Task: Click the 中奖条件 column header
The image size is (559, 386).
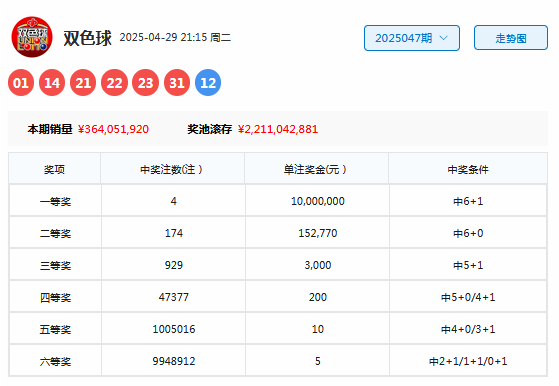Action: click(x=468, y=169)
